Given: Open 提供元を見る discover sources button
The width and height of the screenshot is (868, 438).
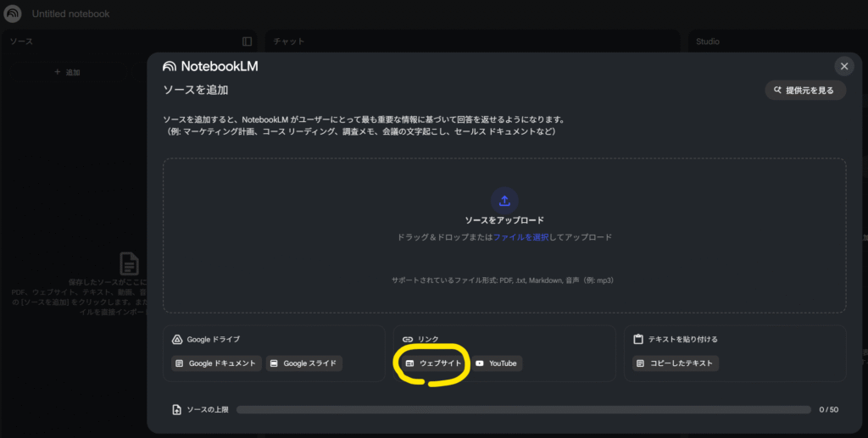Looking at the screenshot, I should [x=805, y=90].
